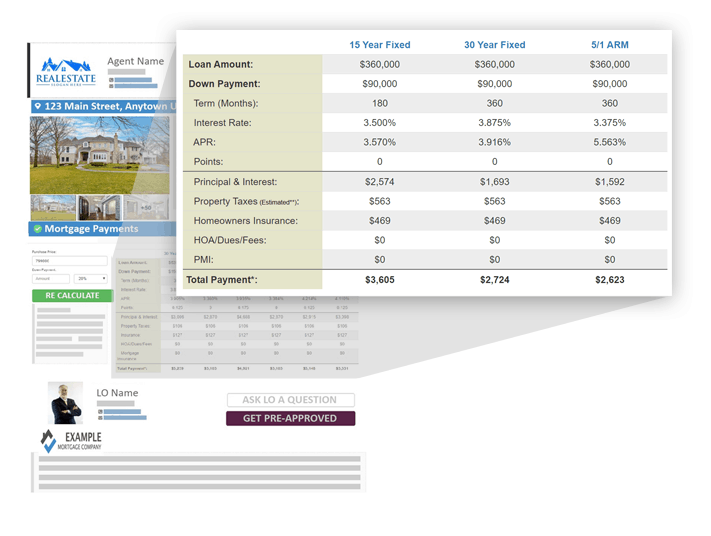
Task: Select the first exterior thumbnail photo
Action: pyautogui.click(x=53, y=208)
